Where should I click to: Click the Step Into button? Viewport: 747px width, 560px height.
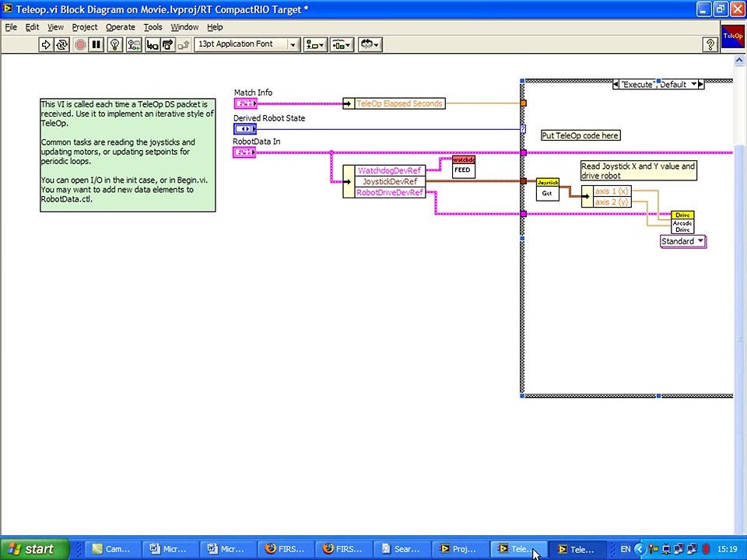[x=153, y=45]
